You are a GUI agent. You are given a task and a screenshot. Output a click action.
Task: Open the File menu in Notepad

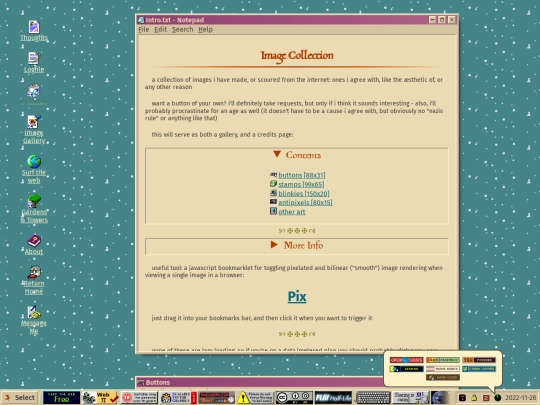click(x=144, y=29)
